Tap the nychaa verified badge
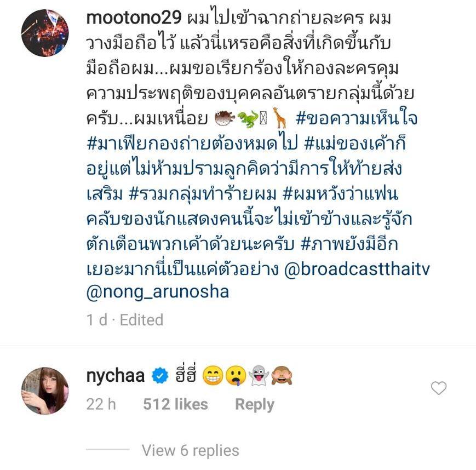 point(160,376)
